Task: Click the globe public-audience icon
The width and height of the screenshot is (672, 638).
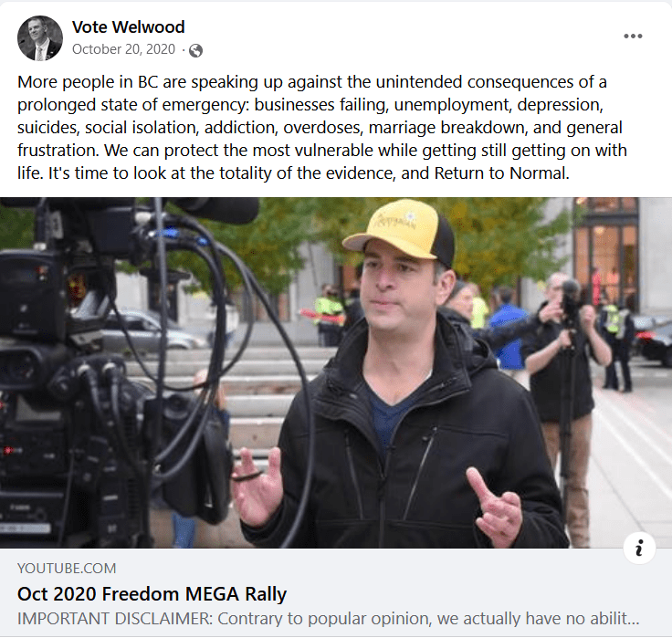Action: point(196,50)
